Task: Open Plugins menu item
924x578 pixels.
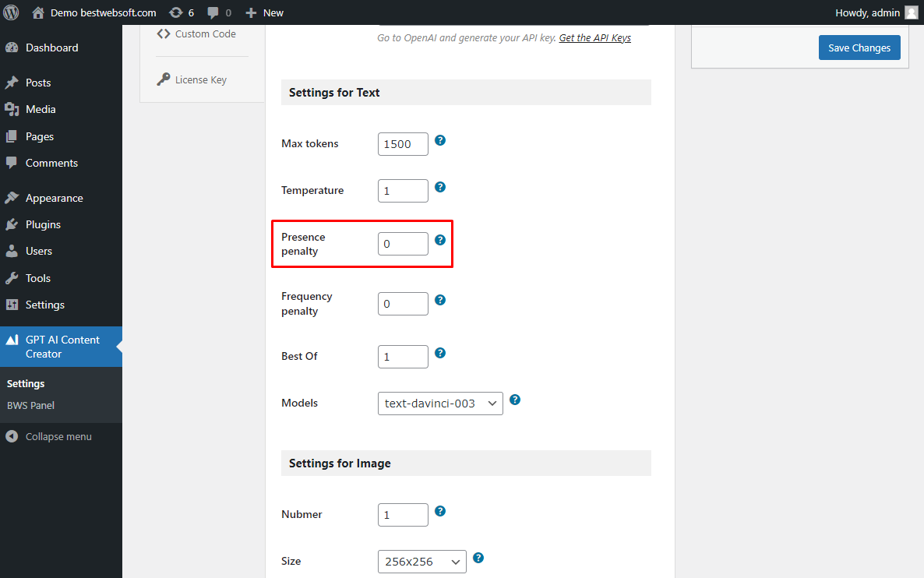Action: [61, 224]
